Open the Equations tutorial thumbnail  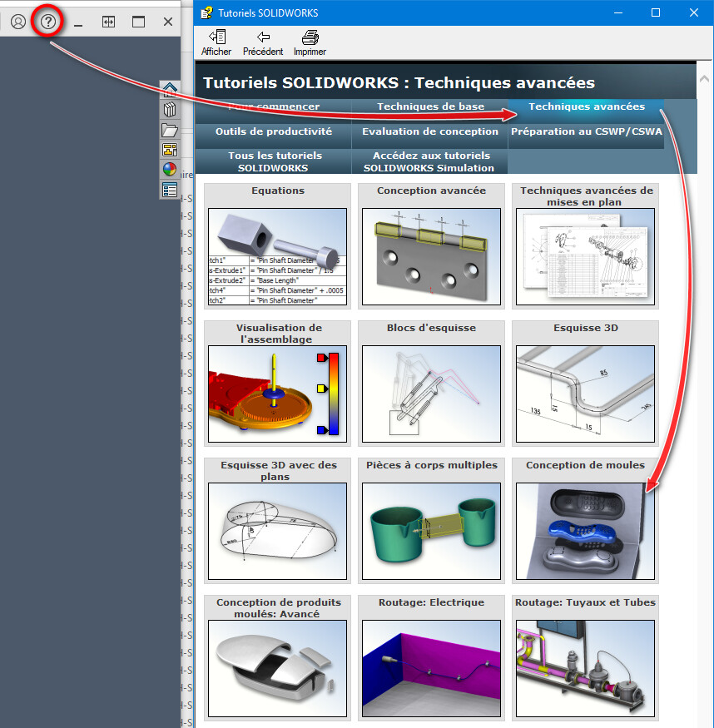tap(277, 255)
